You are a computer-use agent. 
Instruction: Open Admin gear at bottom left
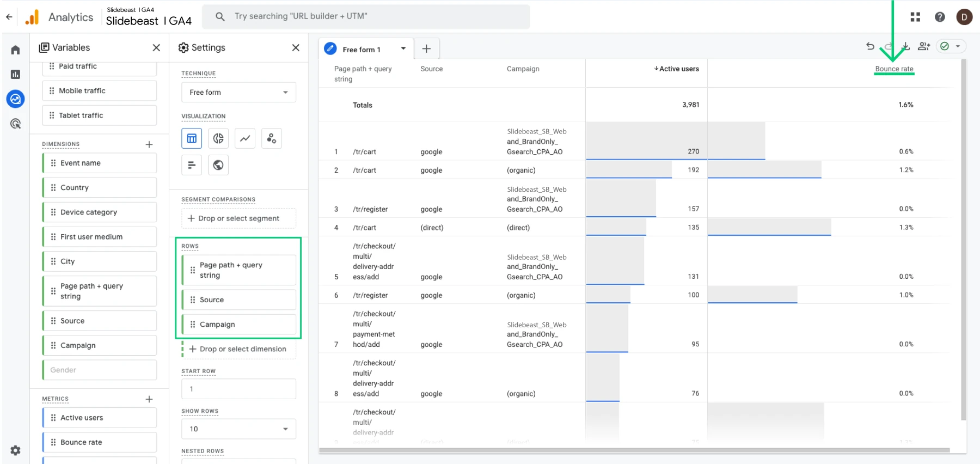(x=15, y=450)
